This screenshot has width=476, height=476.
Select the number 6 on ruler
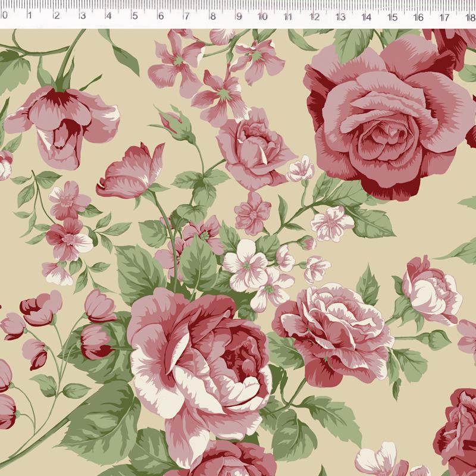[161, 16]
